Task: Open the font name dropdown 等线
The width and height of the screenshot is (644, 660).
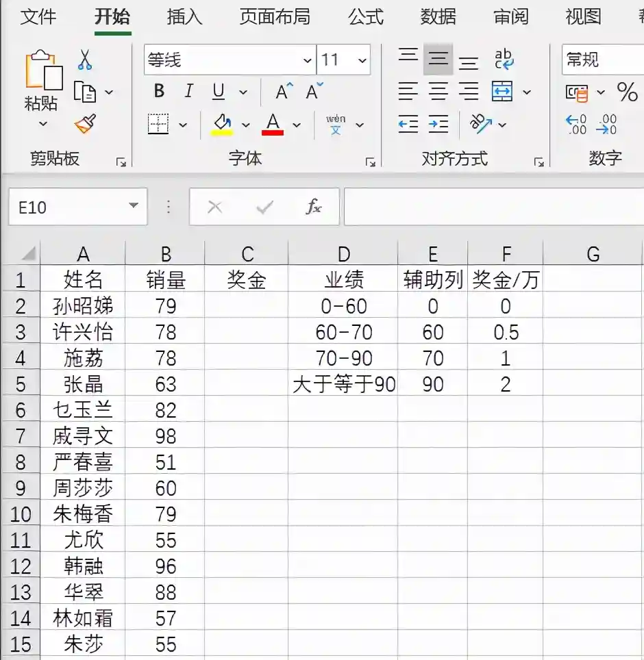Action: coord(308,60)
